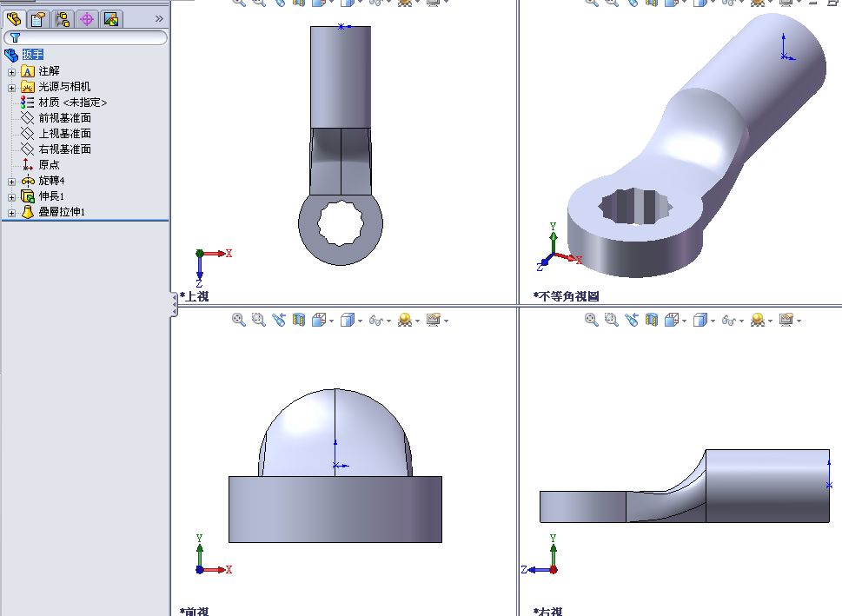
Task: Click Hide/Show Items glasses in front viewport
Action: [375, 321]
